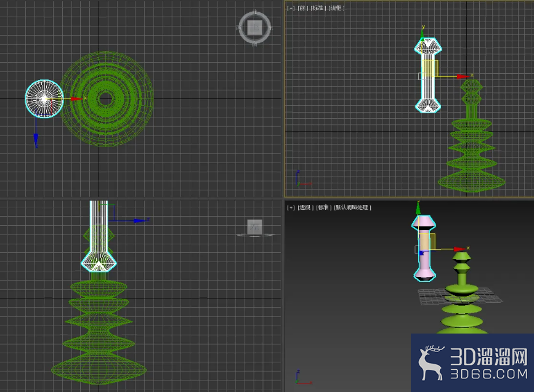The width and height of the screenshot is (534, 392).
Task: Open the [透视] view label menu
Action: tap(305, 207)
